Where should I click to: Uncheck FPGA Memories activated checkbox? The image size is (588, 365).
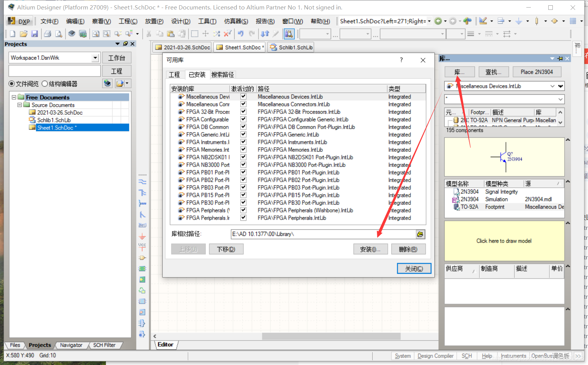click(x=243, y=150)
